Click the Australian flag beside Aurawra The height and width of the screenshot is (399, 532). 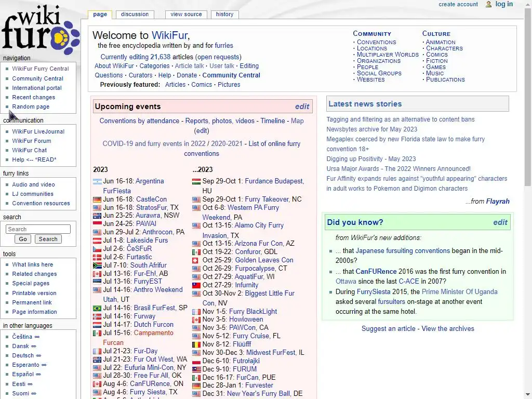click(97, 216)
